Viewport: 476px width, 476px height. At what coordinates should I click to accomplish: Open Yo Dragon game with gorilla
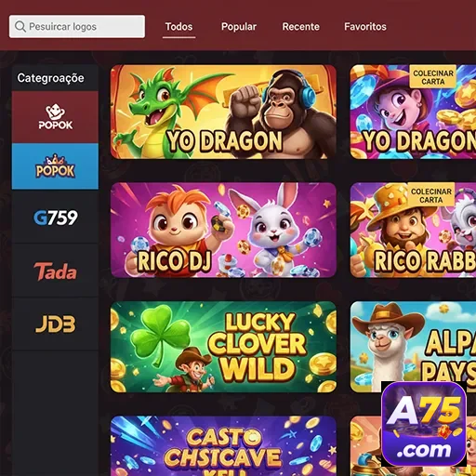pyautogui.click(x=223, y=112)
